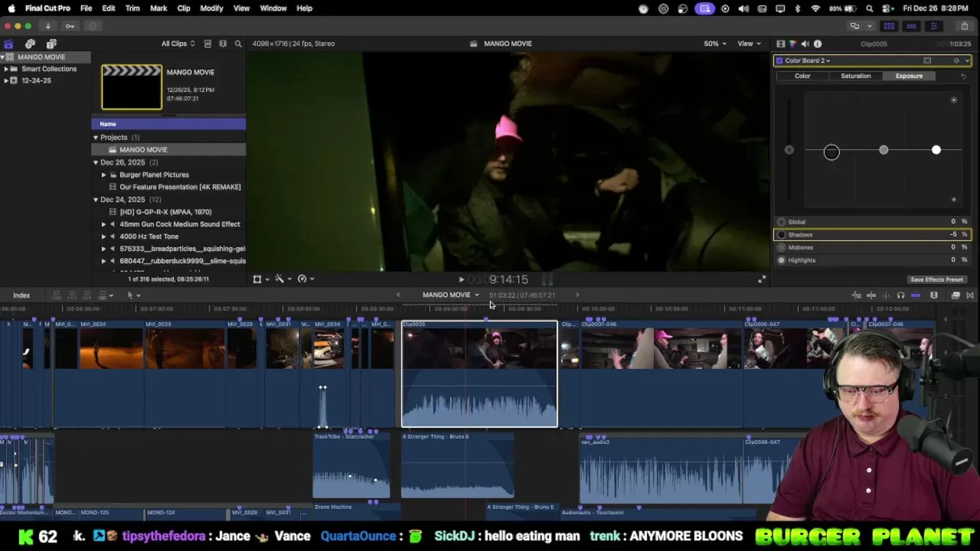Expand the 12-24-25 event
The image size is (980, 551).
pyautogui.click(x=6, y=80)
